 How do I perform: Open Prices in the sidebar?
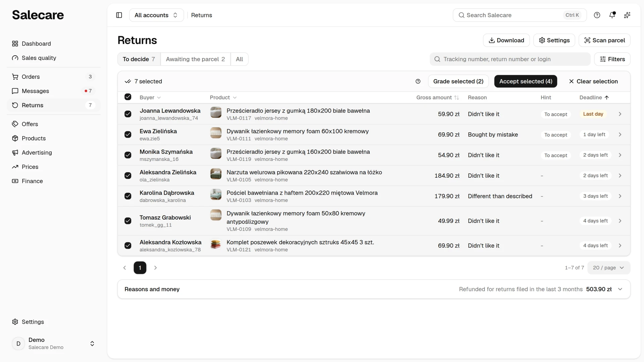54,167
